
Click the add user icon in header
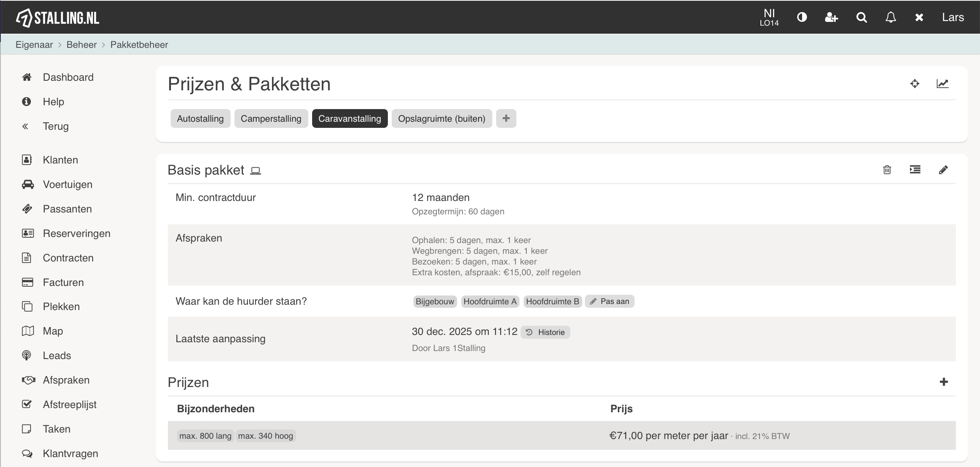831,17
